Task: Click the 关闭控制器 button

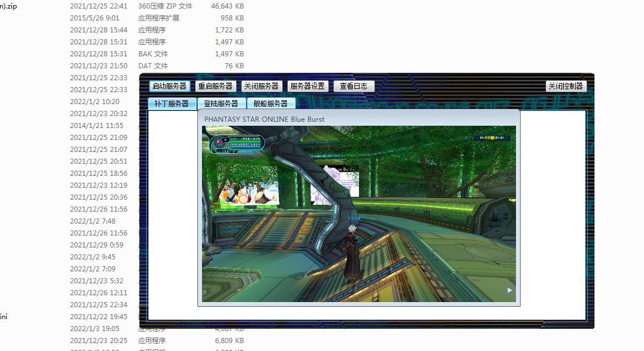Action: coord(565,86)
